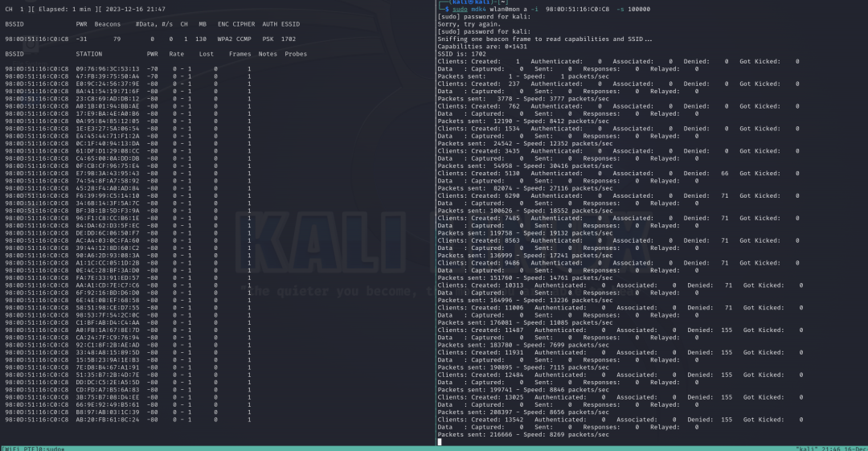Select station MAC '3B:75:B7:08:D4:EE'
The width and height of the screenshot is (868, 451).
click(x=108, y=398)
